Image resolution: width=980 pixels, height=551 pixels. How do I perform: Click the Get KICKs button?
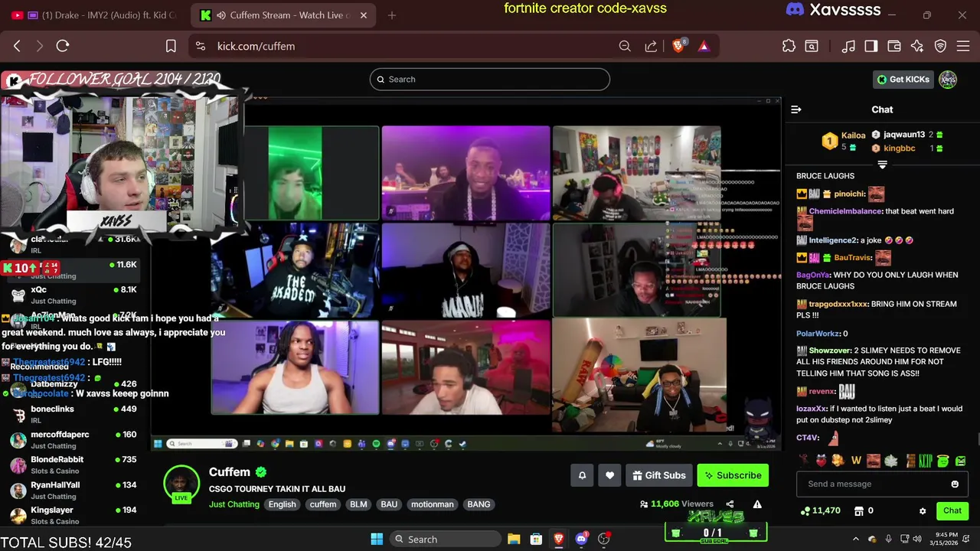tap(903, 80)
